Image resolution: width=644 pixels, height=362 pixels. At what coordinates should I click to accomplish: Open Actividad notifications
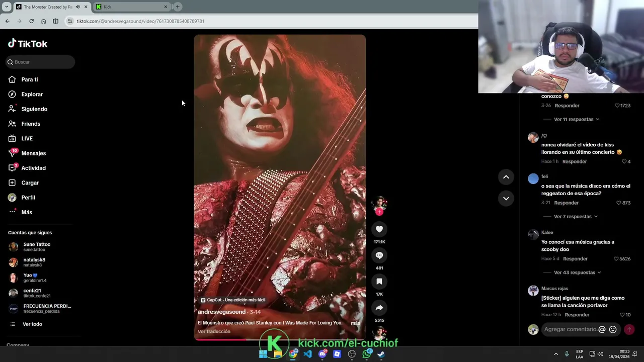coord(33,168)
